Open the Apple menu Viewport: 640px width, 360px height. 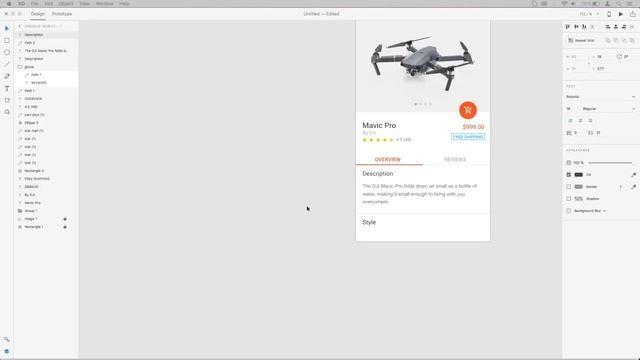click(x=9, y=4)
